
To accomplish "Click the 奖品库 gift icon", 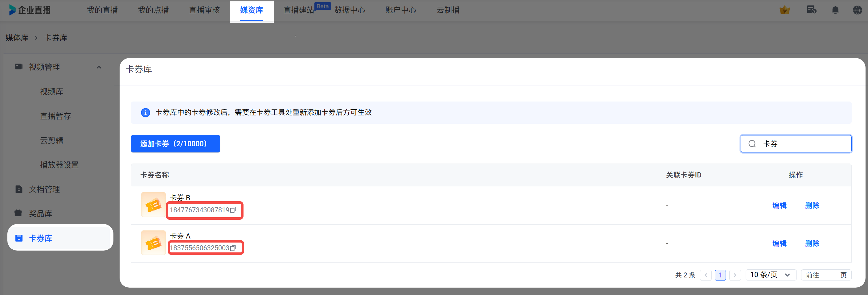I will pyautogui.click(x=18, y=213).
